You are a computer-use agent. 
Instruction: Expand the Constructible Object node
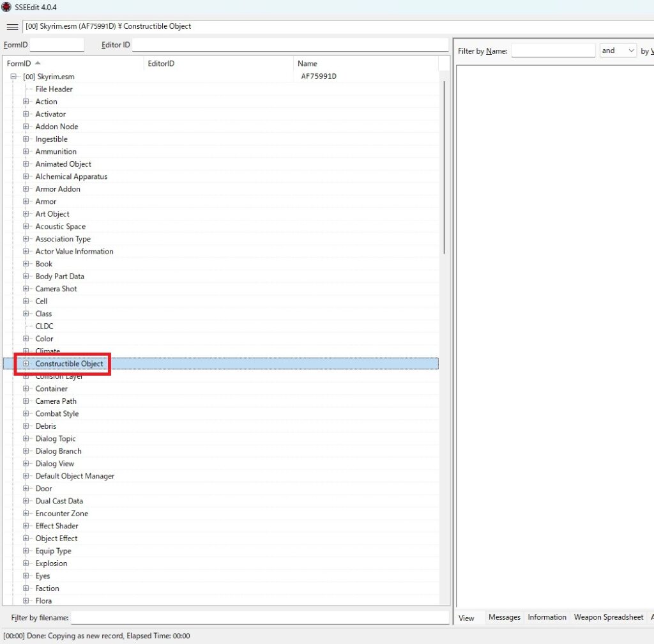26,364
